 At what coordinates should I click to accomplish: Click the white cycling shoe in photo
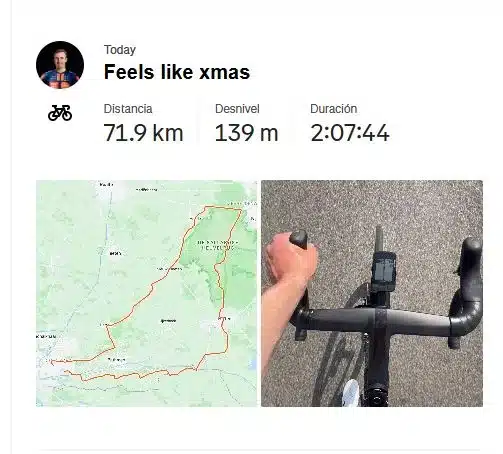[351, 392]
